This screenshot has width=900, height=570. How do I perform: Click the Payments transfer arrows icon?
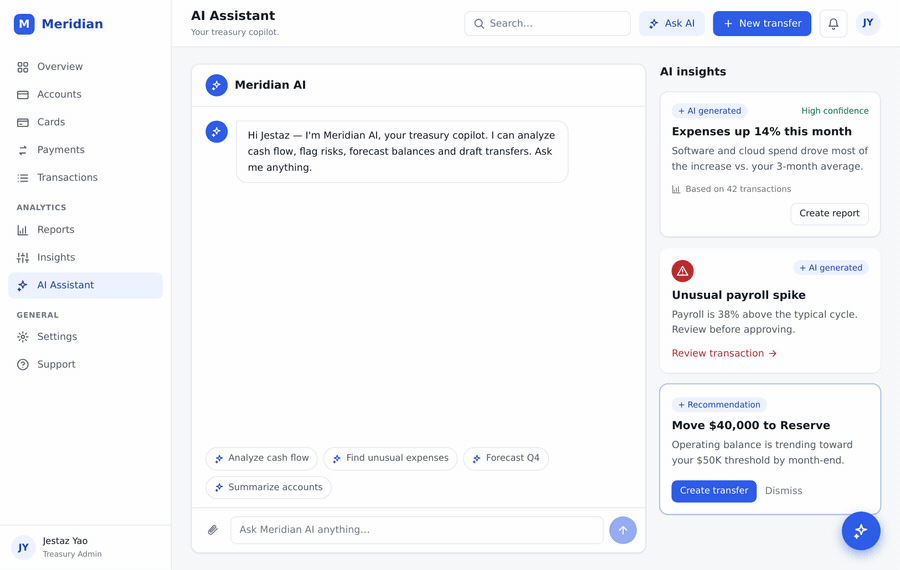tap(22, 150)
